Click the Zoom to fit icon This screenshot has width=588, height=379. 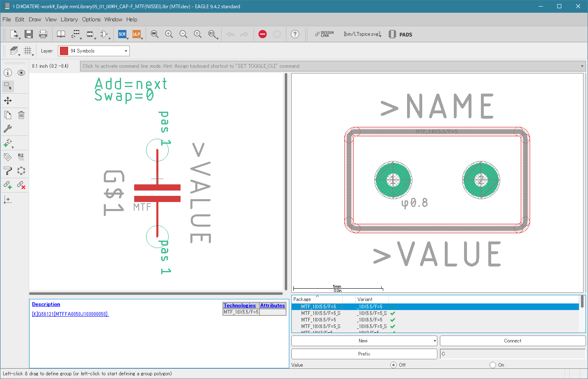tap(155, 34)
